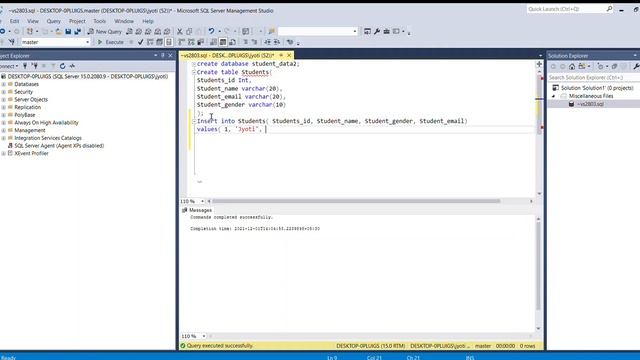Viewport: 640px width, 360px height.
Task: Click the Save All icon
Action: (77, 31)
